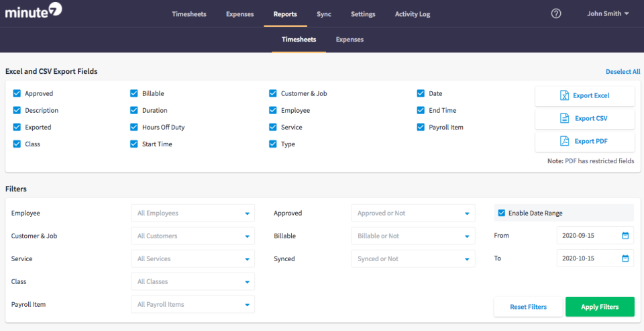Open the From date calendar icon
644x331 pixels.
tap(625, 236)
